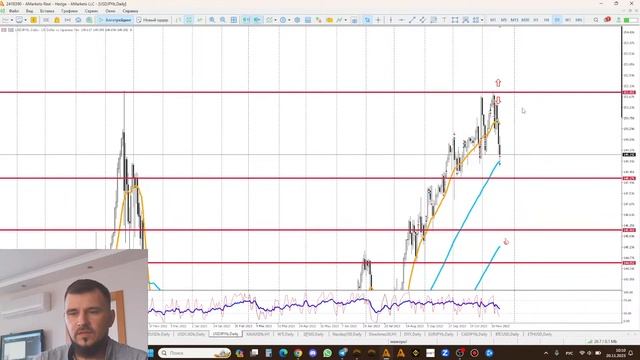Open the XAUUSDb.H1 chart tab
Viewport: 640px width, 360px height.
tap(258, 334)
